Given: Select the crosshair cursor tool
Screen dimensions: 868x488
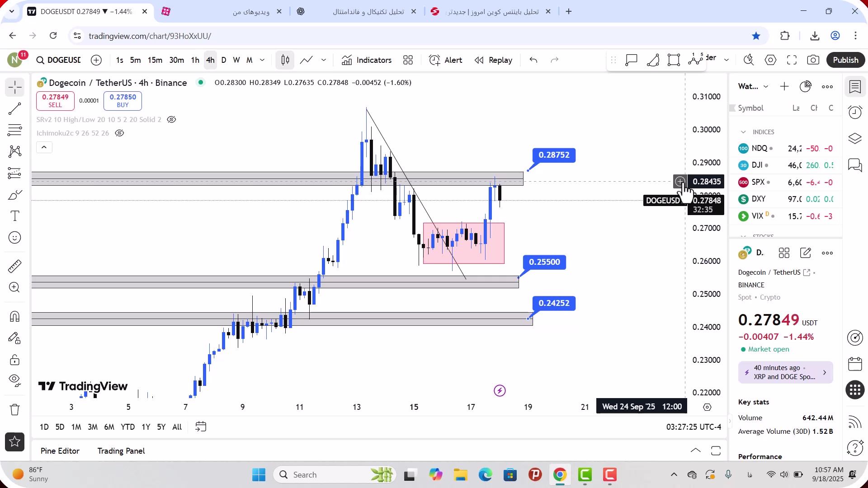Looking at the screenshot, I should point(15,87).
